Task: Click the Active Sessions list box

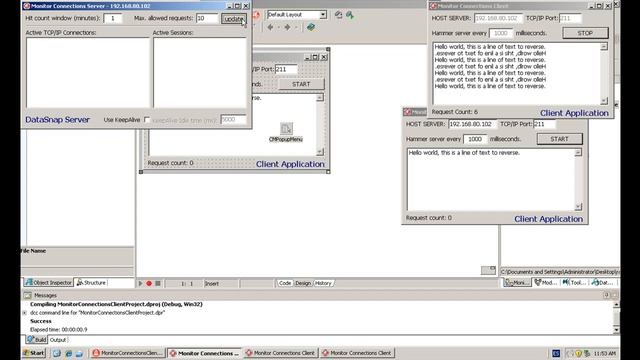Action: click(x=200, y=73)
